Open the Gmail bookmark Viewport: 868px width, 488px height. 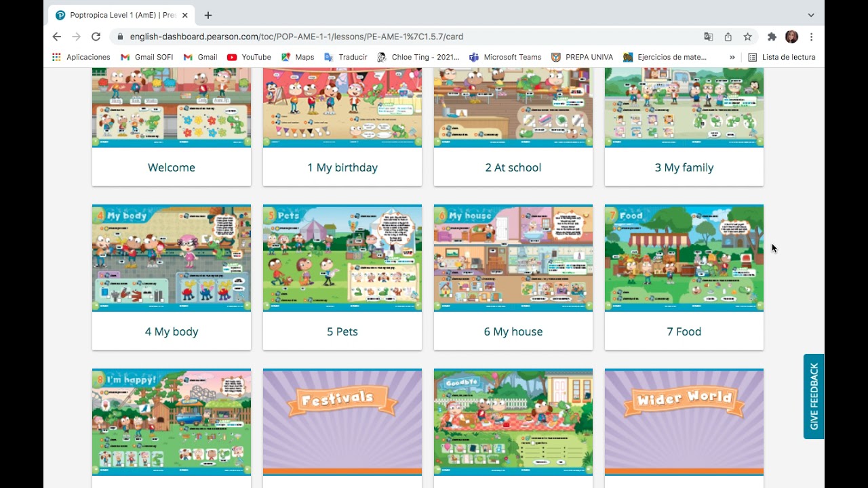[x=200, y=57]
